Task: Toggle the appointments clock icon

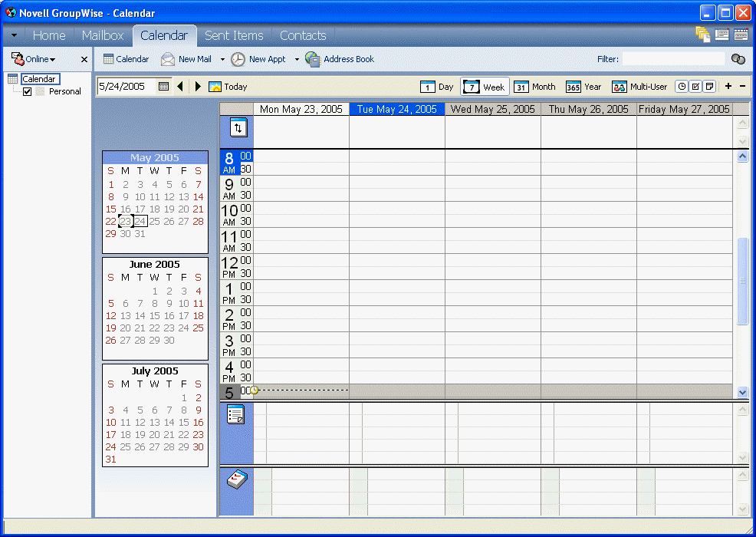Action: (x=682, y=87)
